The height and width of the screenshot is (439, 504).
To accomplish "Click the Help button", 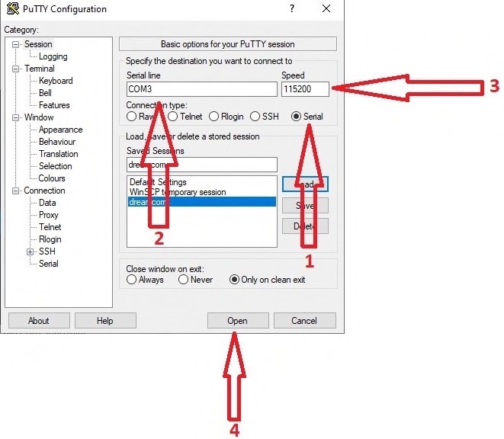I will tap(105, 320).
